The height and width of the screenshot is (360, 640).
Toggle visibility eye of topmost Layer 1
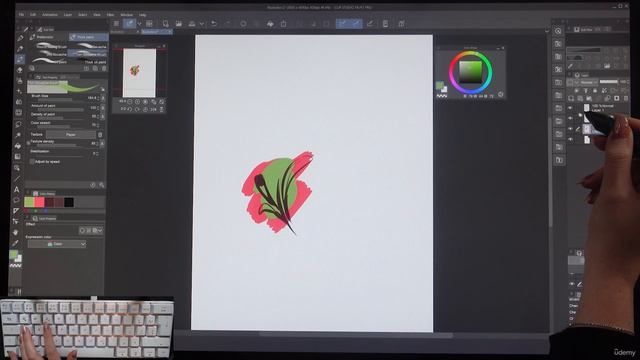[x=570, y=108]
